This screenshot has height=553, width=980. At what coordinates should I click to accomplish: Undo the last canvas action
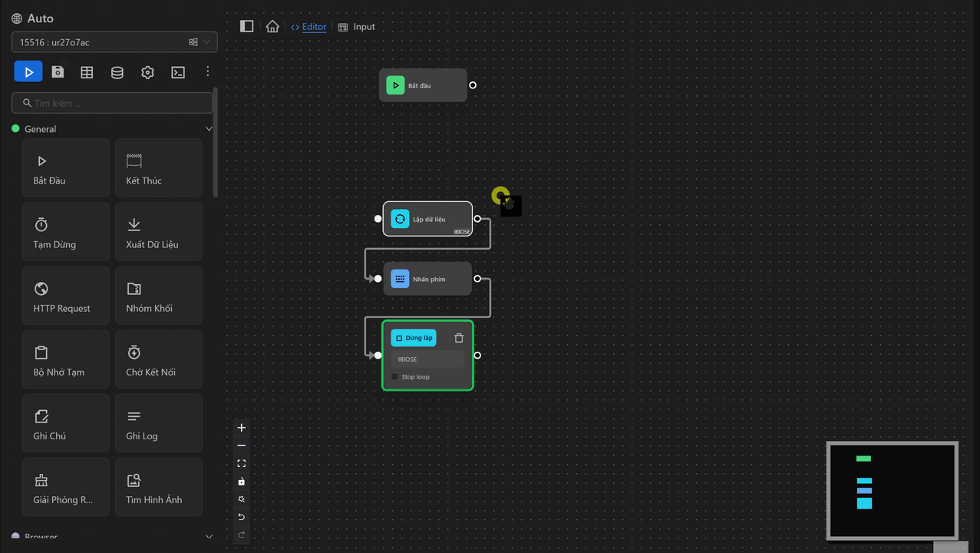tap(242, 517)
